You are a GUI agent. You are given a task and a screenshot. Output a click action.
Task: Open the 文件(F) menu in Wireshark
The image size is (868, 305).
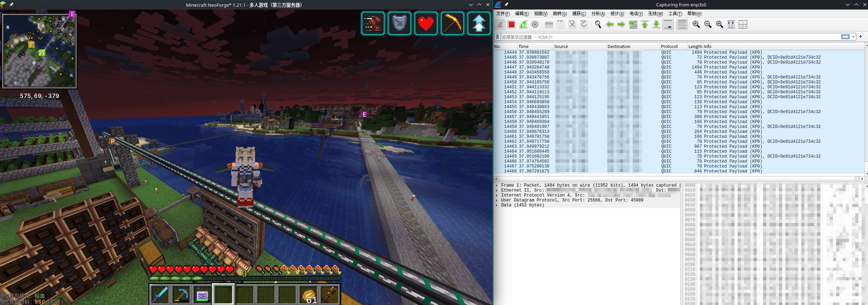(503, 14)
